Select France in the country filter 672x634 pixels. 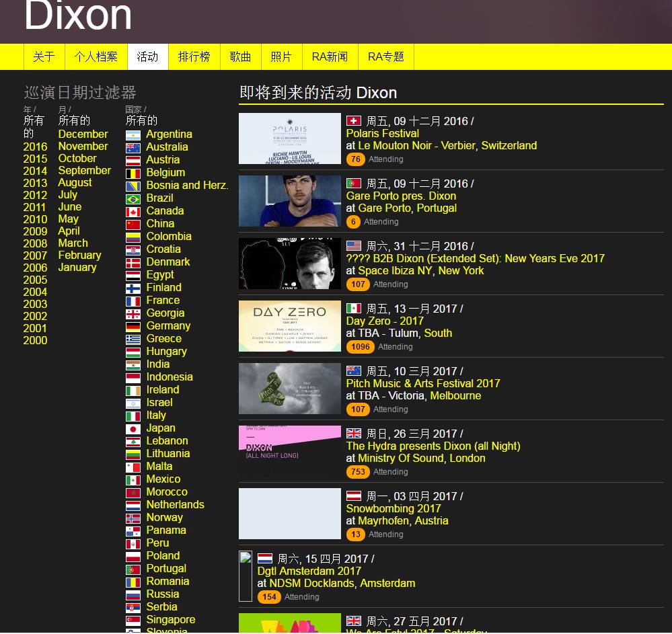[x=163, y=301]
